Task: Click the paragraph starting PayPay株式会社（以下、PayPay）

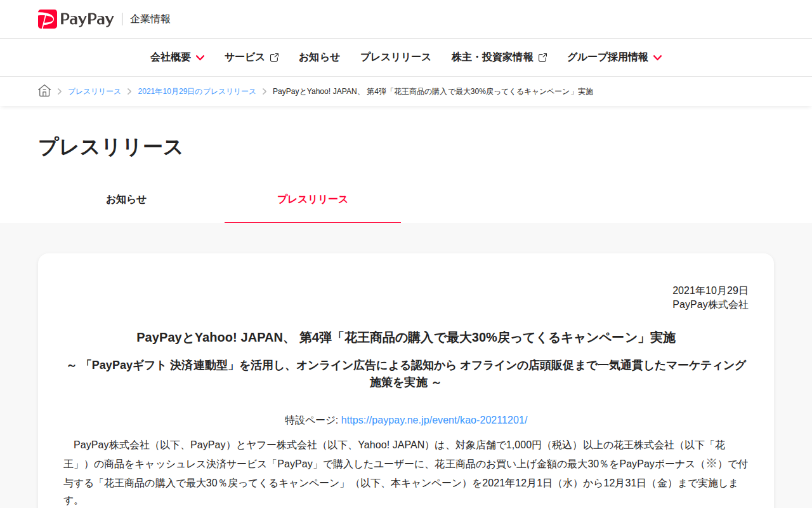Action: tap(406, 473)
